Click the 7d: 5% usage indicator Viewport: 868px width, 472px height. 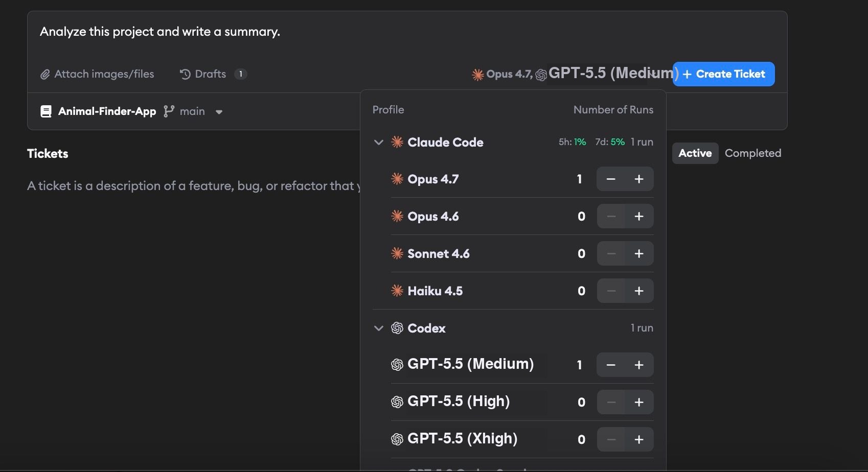point(610,142)
